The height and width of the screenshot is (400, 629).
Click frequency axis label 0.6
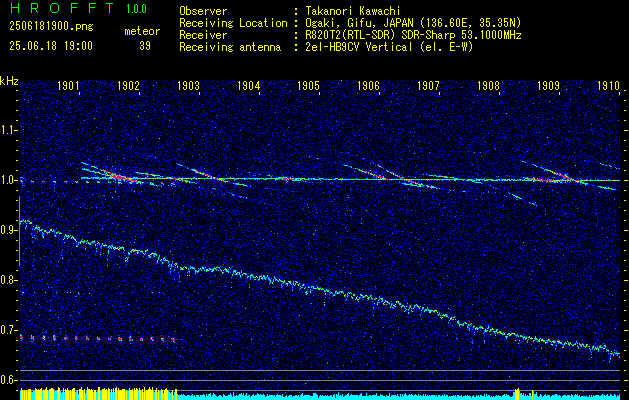click(8, 380)
